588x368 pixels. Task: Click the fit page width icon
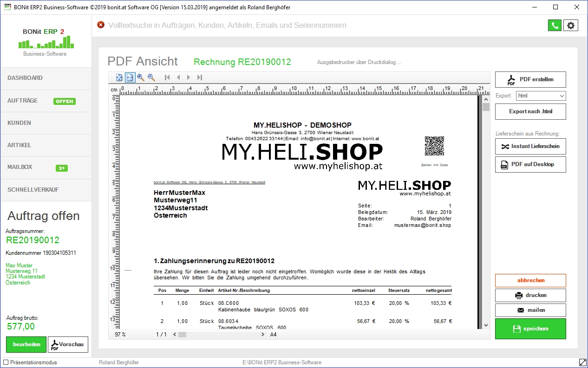(x=130, y=77)
